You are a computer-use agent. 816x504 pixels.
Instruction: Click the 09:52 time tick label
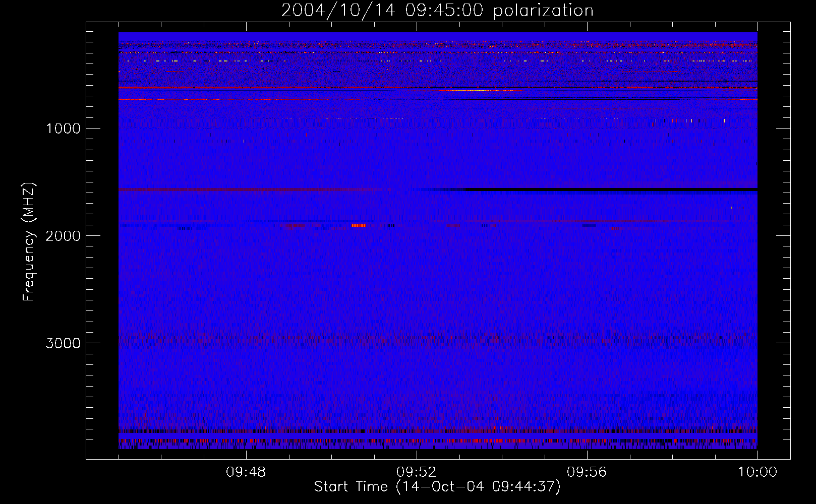(417, 472)
